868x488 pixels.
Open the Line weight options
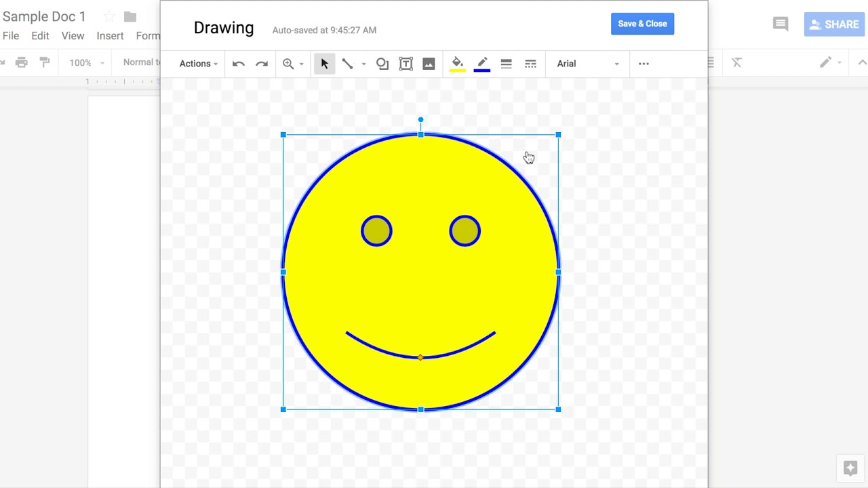506,63
